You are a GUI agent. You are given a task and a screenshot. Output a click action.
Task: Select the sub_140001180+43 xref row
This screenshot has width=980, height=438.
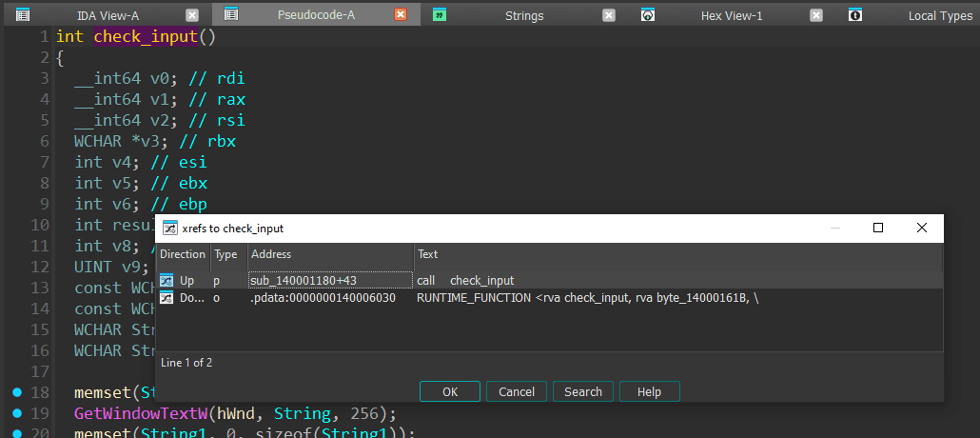(316, 281)
